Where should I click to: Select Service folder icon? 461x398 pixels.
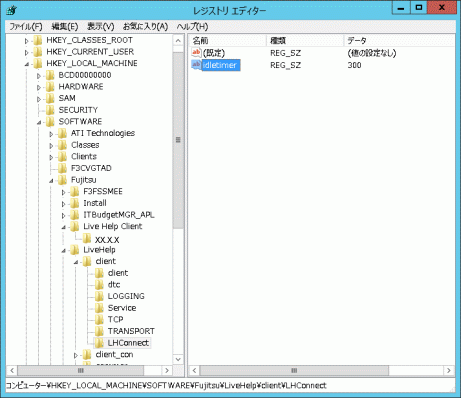click(x=100, y=308)
